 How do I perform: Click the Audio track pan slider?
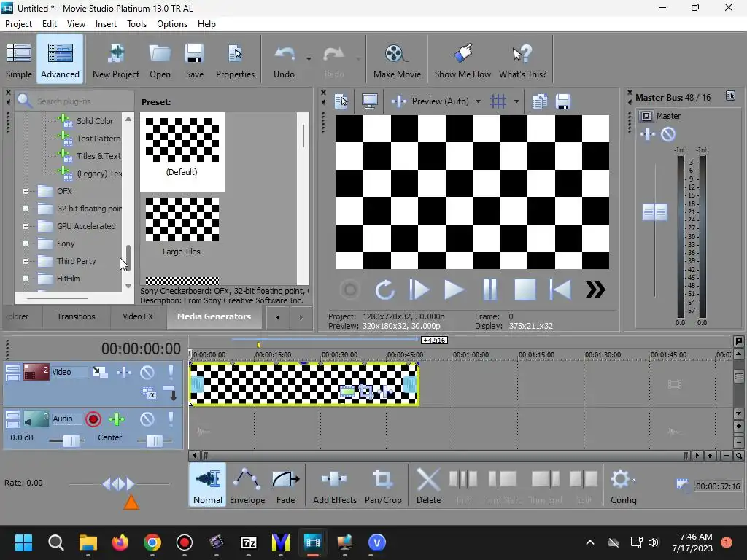[154, 441]
